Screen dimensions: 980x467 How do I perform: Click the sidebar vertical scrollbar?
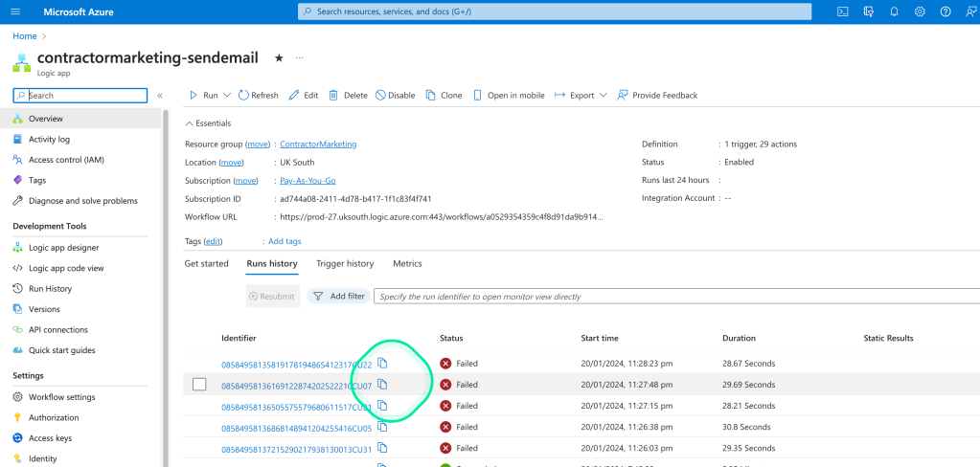(x=165, y=287)
